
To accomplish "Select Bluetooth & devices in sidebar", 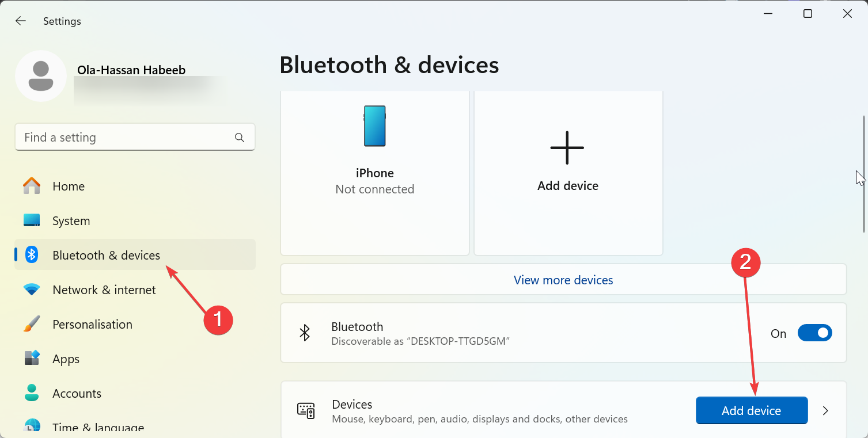I will [106, 256].
